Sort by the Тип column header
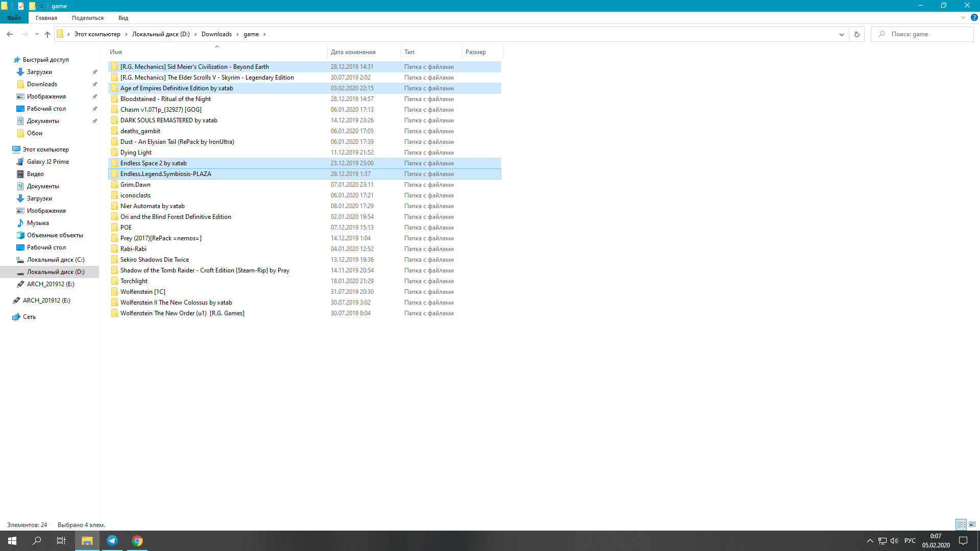 431,52
